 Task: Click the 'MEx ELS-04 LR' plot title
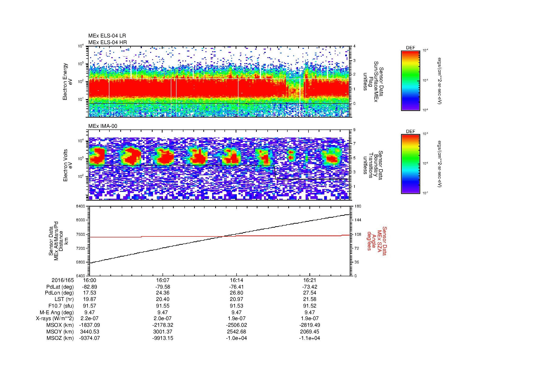coord(107,36)
